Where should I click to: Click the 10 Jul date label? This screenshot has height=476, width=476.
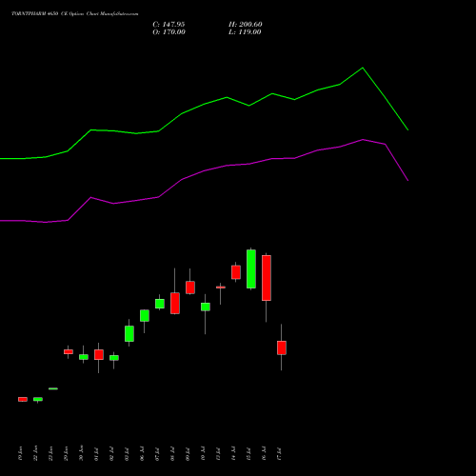[x=204, y=454]
